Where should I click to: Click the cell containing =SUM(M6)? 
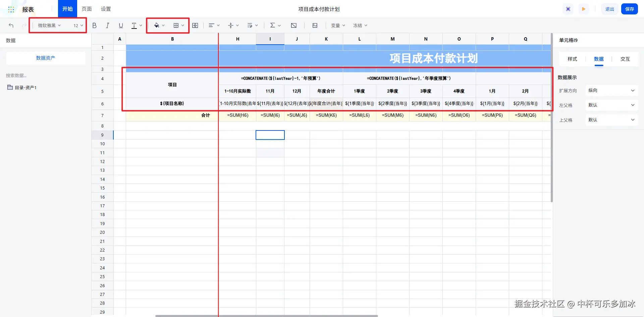tap(393, 115)
